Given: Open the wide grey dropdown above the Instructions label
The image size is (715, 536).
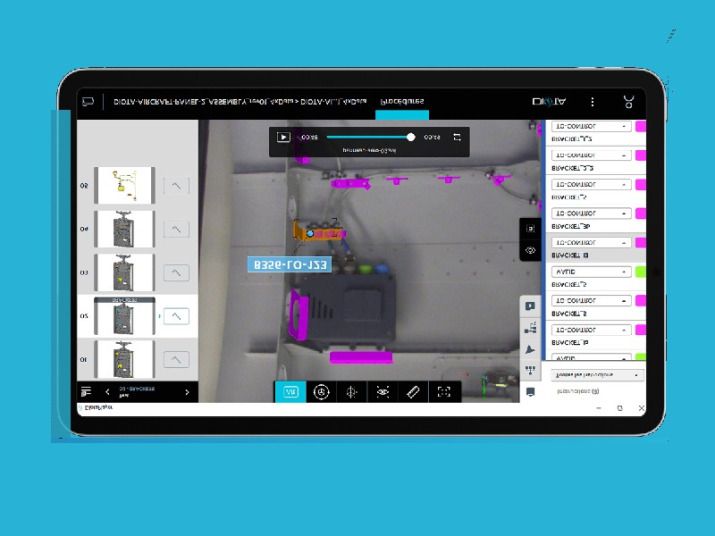Looking at the screenshot, I should (x=597, y=375).
